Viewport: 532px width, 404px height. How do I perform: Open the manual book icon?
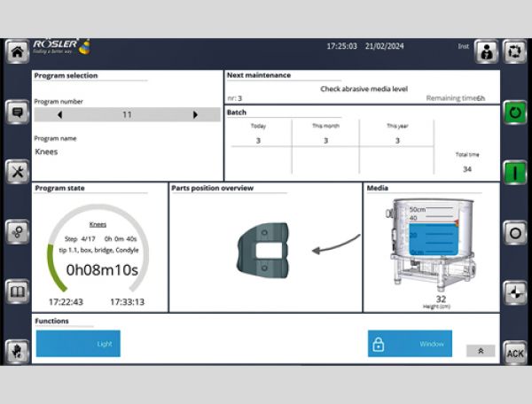coord(17,291)
